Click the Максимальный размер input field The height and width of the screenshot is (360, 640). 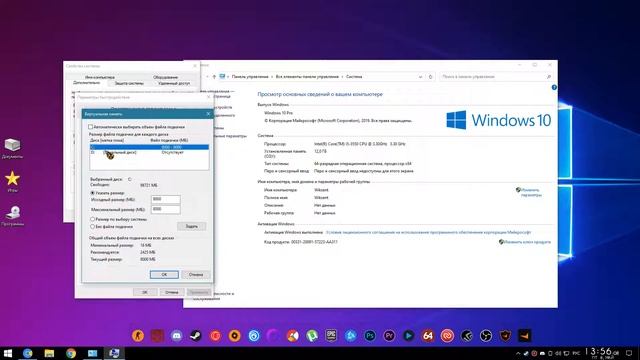click(166, 209)
